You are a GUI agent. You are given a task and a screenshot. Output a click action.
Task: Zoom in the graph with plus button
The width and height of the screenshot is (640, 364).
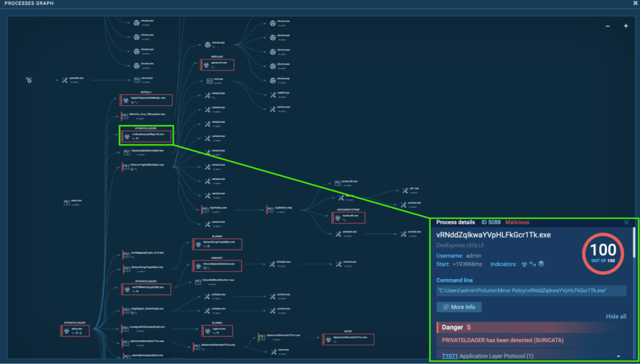(x=626, y=26)
